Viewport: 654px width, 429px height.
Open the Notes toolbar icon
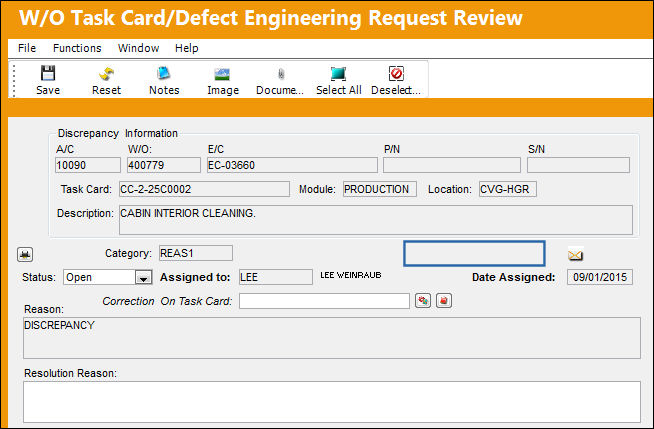click(x=164, y=73)
